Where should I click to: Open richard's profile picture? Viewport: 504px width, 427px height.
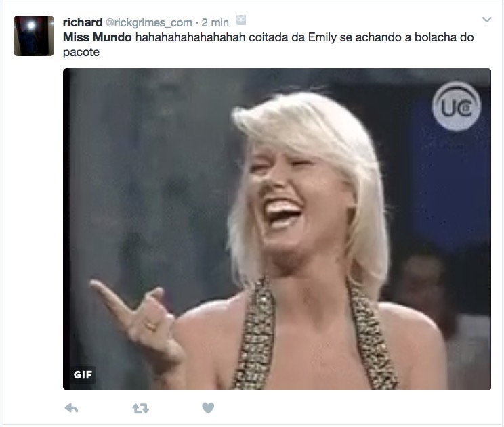pos(34,36)
